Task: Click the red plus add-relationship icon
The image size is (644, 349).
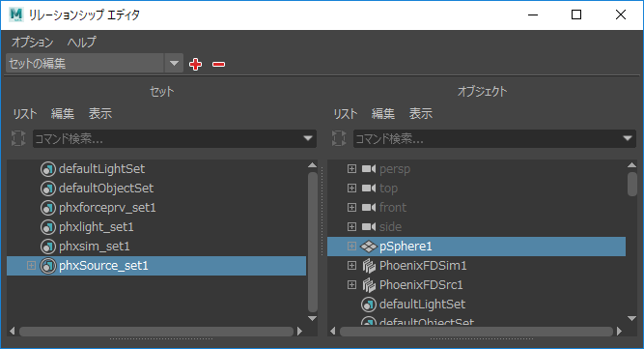Action: (195, 64)
